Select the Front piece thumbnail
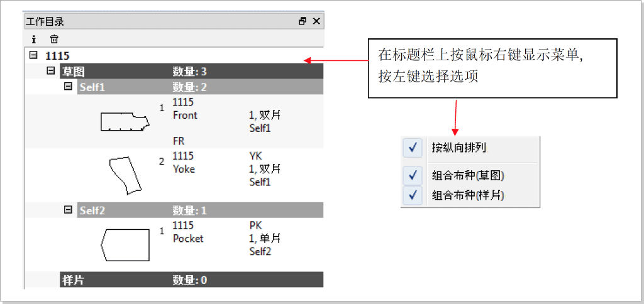The width and height of the screenshot is (644, 304). point(123,121)
